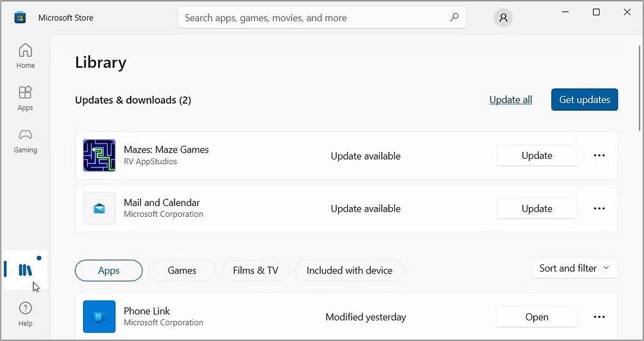Select the Games filter tab
This screenshot has width=644, height=341.
tap(182, 270)
